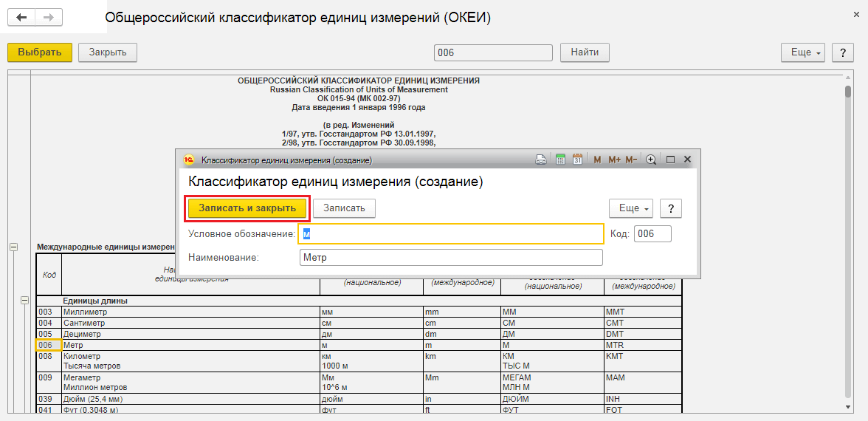Viewport: 868px width, 421px height.
Task: Click the Записать button
Action: pyautogui.click(x=344, y=208)
